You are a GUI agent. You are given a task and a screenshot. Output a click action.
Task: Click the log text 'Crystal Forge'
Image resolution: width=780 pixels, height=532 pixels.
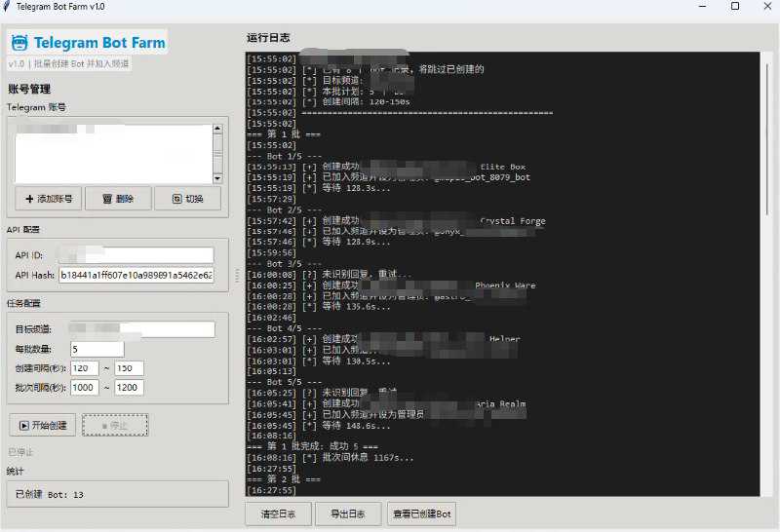[x=514, y=221]
